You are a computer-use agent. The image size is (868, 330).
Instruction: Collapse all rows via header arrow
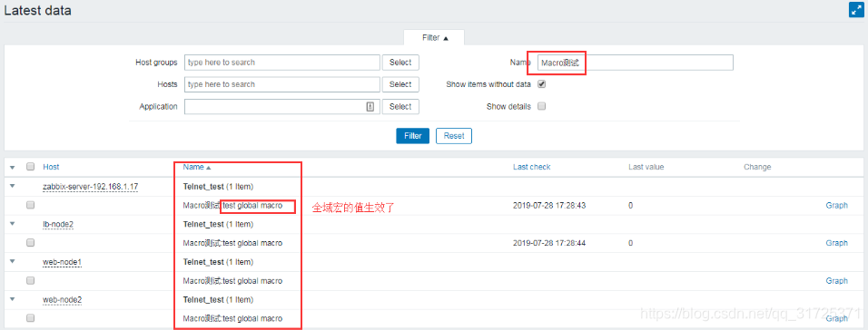pos(13,168)
